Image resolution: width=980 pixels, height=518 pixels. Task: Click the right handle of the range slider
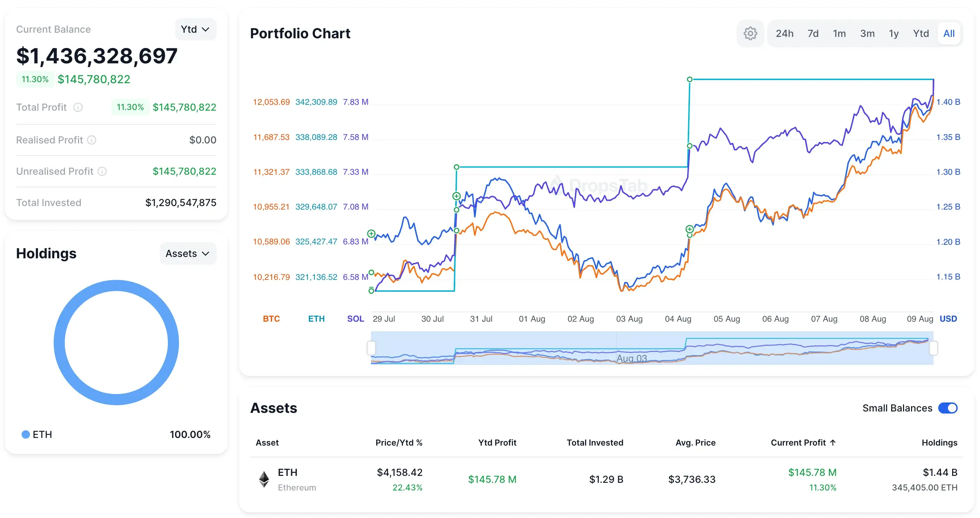(x=933, y=348)
